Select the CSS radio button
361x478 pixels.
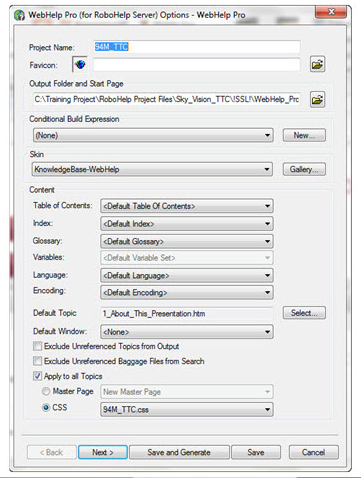click(x=46, y=408)
